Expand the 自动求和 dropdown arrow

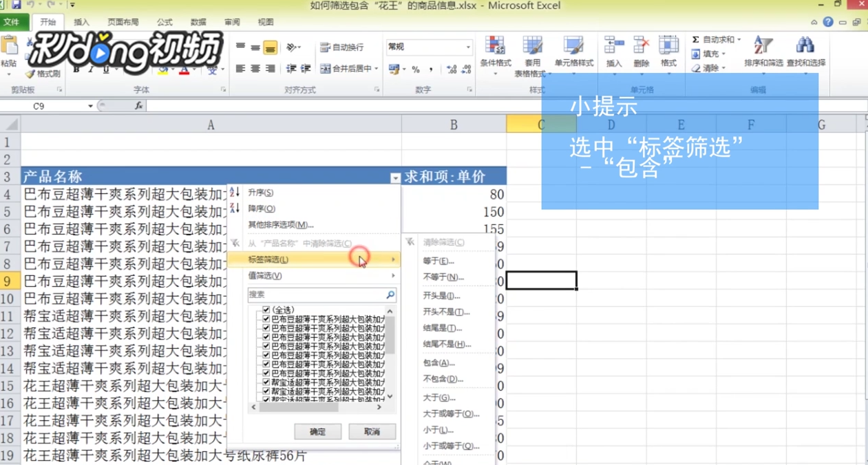[x=739, y=40]
